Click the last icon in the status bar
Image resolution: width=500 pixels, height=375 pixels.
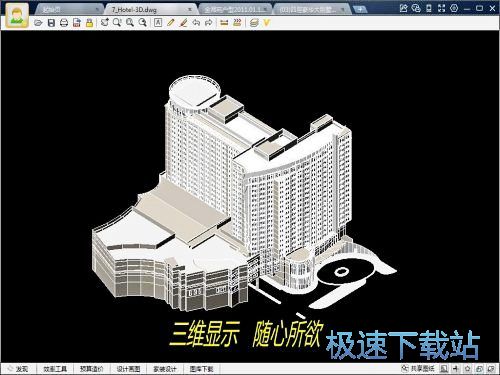[x=491, y=369]
